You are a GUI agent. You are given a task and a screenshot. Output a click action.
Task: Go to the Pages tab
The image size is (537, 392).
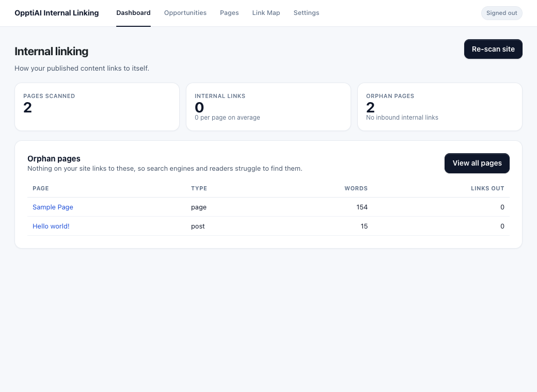click(229, 13)
